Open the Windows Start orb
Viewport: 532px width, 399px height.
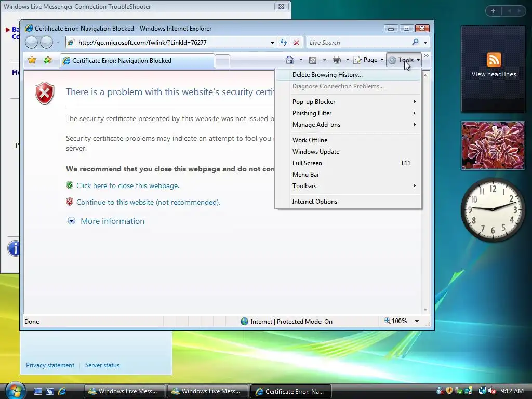[x=14, y=390]
